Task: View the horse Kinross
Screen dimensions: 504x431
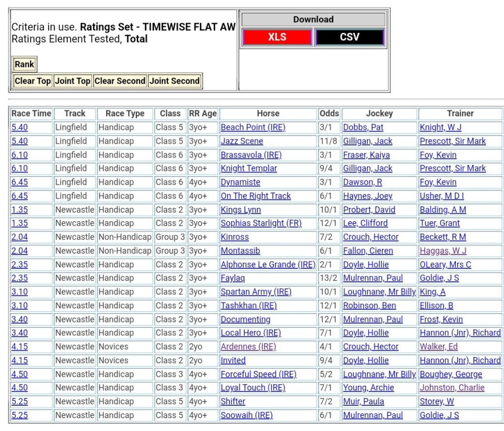Action: point(235,237)
